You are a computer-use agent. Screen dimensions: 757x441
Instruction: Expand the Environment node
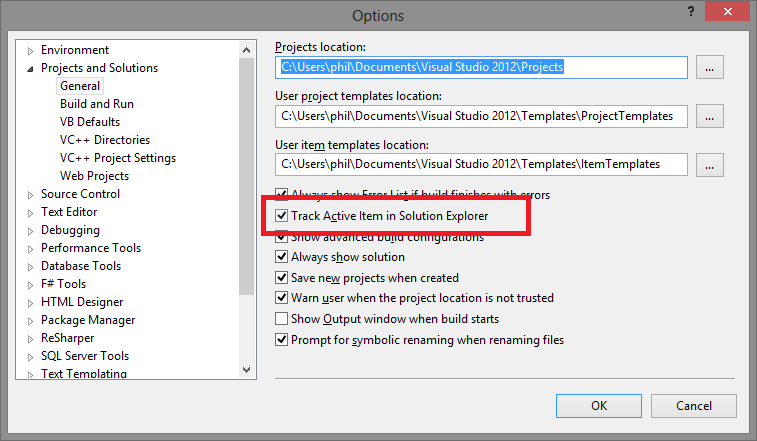coord(30,51)
